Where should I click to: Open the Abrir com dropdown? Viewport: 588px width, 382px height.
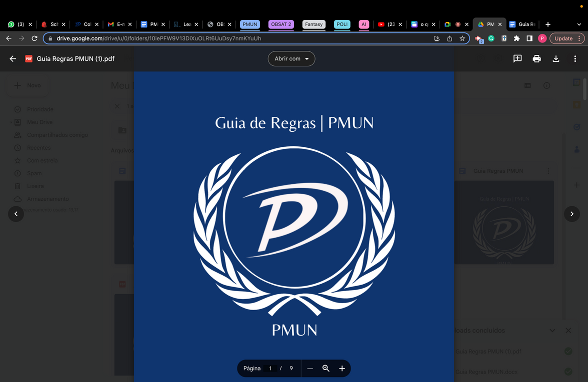tap(291, 59)
